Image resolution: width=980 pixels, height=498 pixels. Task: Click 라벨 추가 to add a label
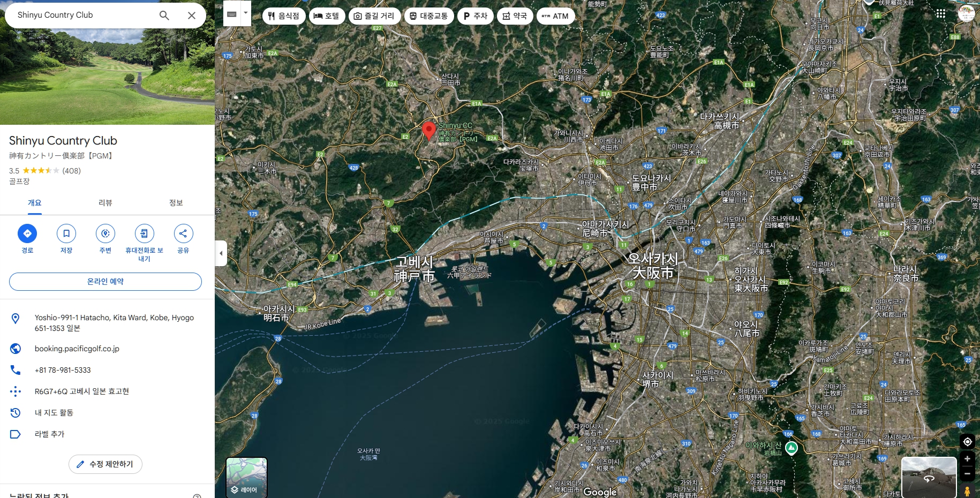point(49,434)
